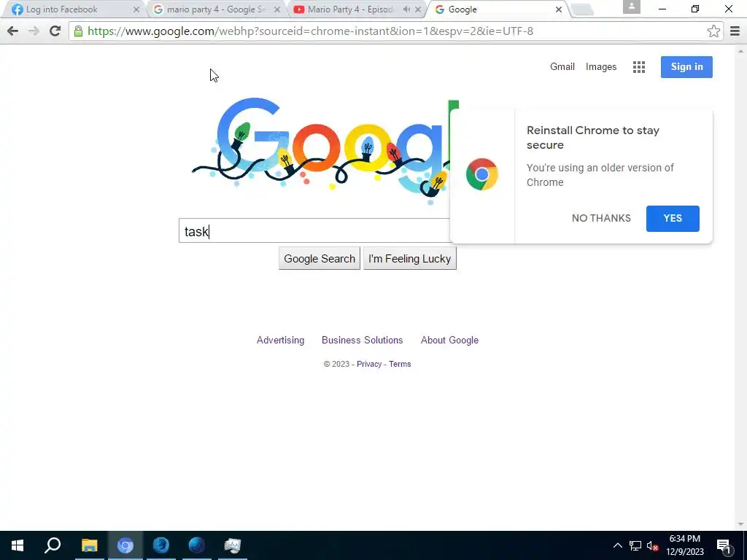This screenshot has height=560, width=747.
Task: Open the fourth taskbar blue swirl app
Action: [161, 545]
